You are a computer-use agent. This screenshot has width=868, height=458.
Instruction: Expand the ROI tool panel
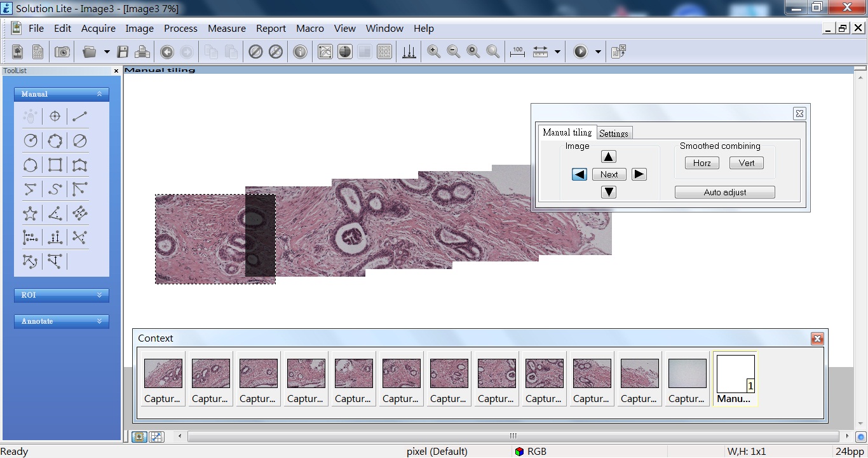pos(61,295)
